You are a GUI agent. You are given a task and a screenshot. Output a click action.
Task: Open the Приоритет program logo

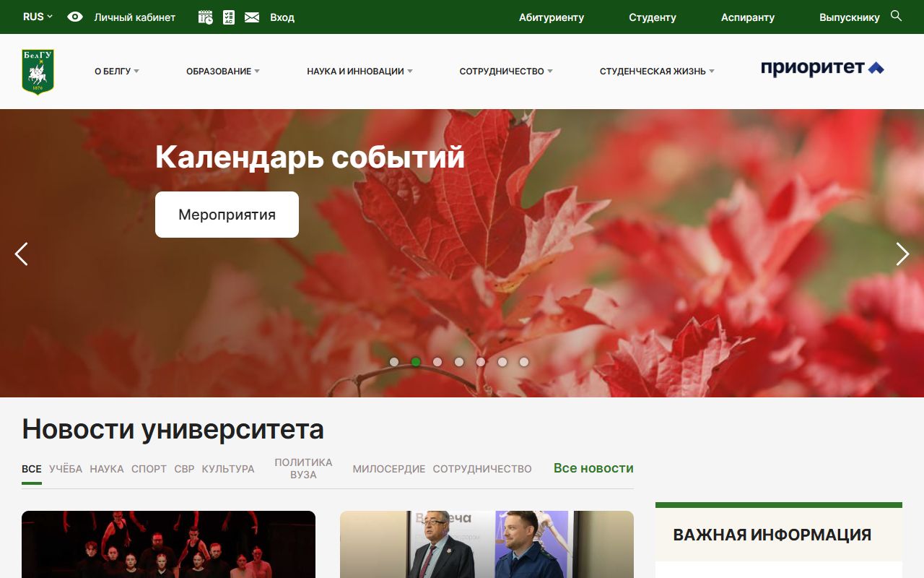(x=822, y=69)
